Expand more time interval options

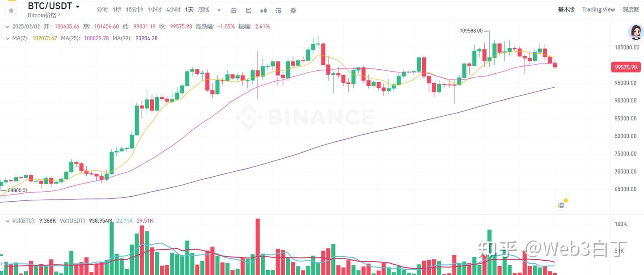click(x=219, y=10)
